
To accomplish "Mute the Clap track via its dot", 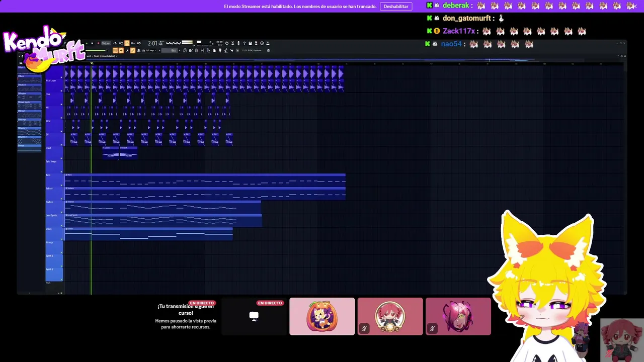I will point(61,104).
